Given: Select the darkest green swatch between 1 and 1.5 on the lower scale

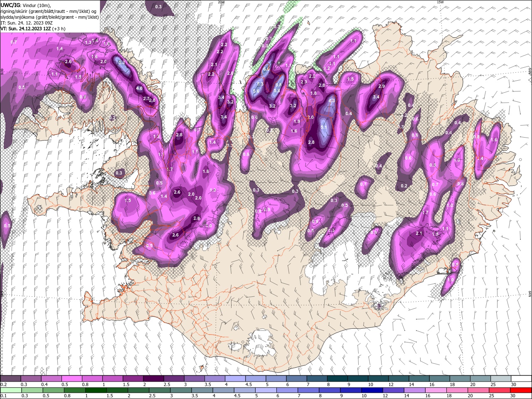Looking at the screenshot, I should (x=96, y=390).
